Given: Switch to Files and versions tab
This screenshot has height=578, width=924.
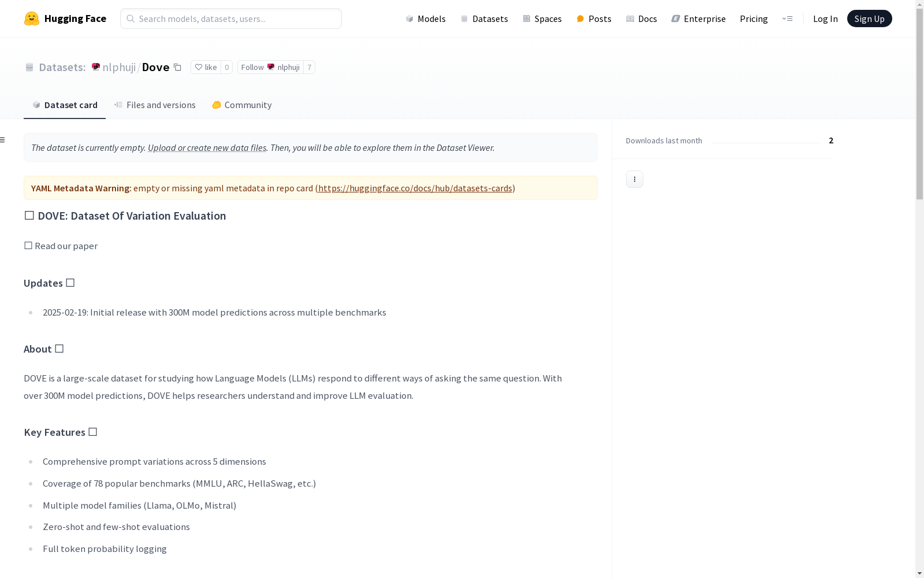Looking at the screenshot, I should [x=155, y=105].
